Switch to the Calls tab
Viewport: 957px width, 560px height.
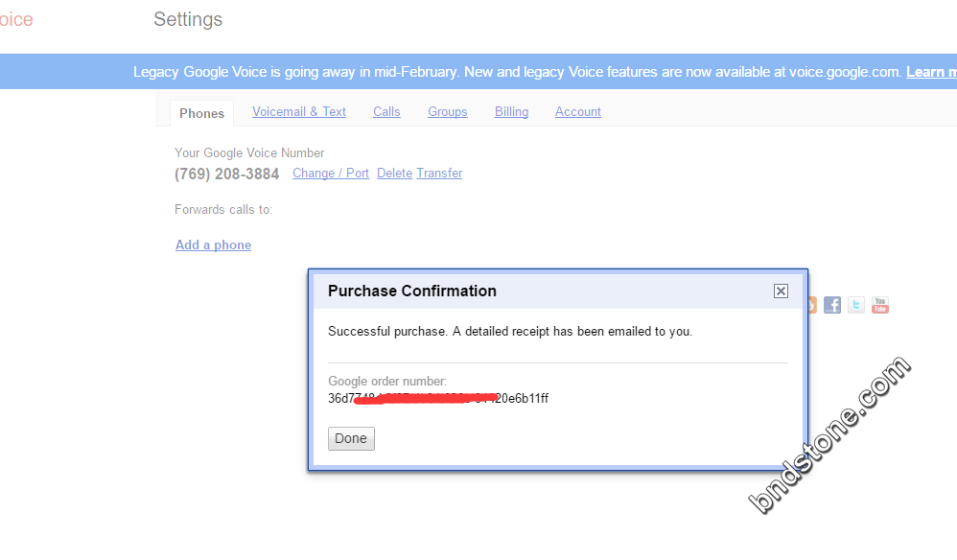tap(386, 111)
